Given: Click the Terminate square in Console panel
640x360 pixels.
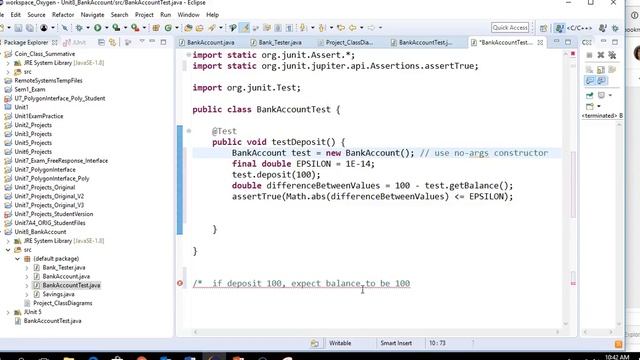Looking at the screenshot, I should [589, 55].
